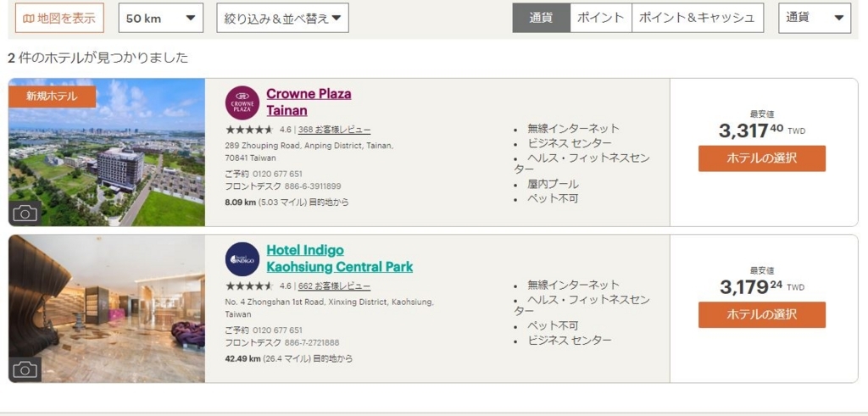Screen dimensions: 868x416
Task: View 368 お客様レビュー reviews link
Action: pyautogui.click(x=334, y=130)
